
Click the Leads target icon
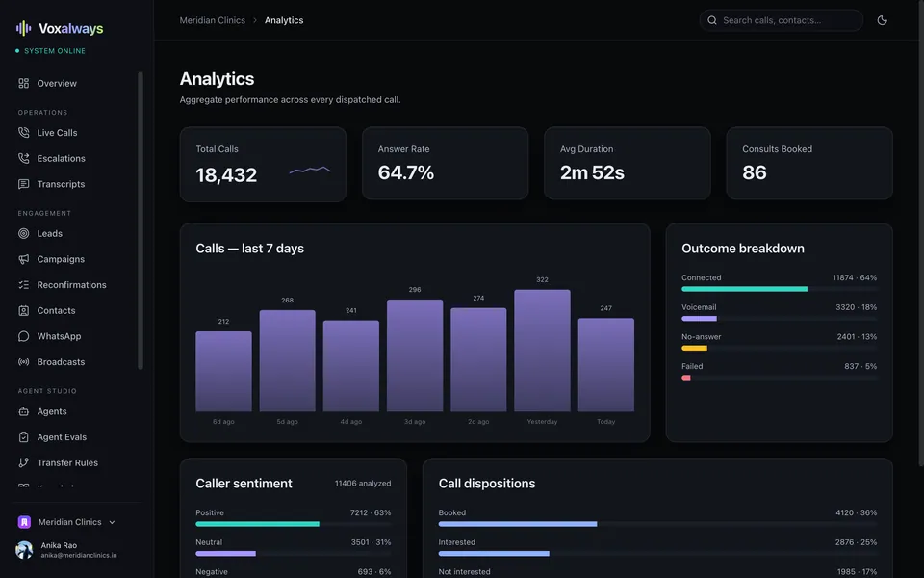(23, 233)
